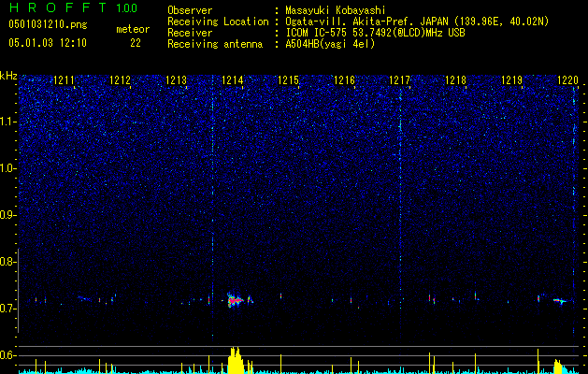588x374 pixels.
Task: Click the 1213 time marker
Action: coord(177,79)
